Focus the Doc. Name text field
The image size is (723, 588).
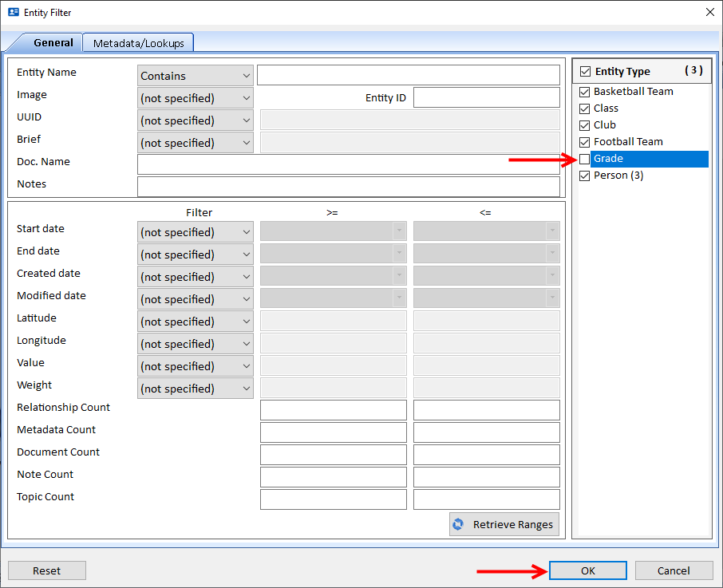348,164
